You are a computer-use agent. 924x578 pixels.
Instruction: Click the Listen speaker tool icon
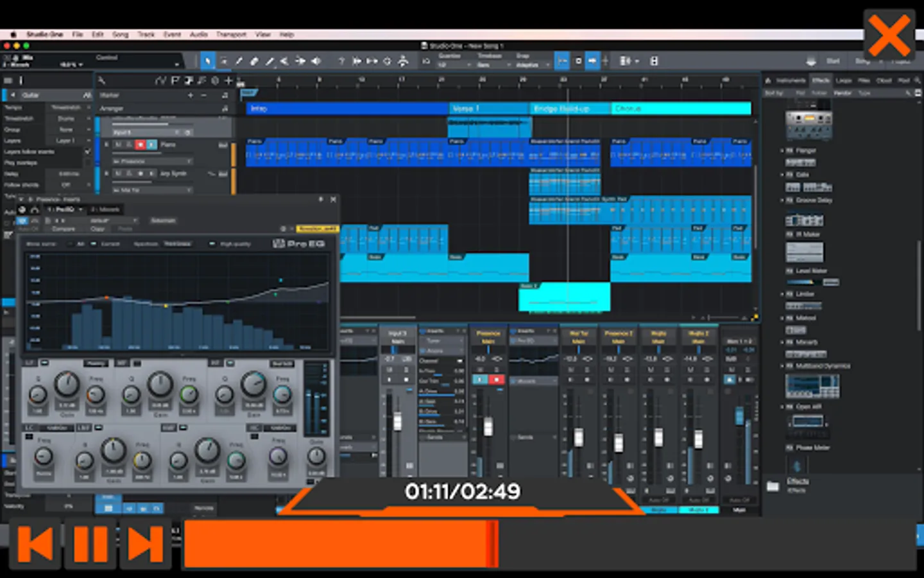[316, 61]
